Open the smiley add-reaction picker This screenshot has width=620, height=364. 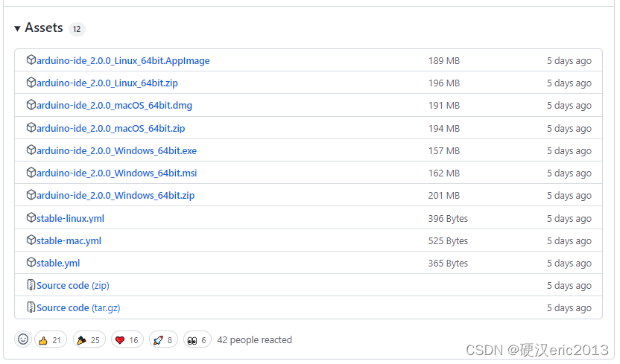(23, 339)
